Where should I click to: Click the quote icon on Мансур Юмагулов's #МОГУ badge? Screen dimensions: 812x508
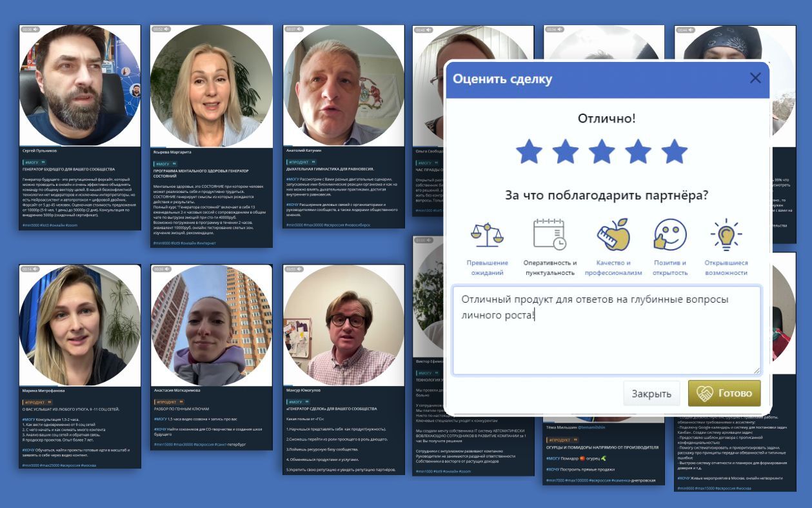tap(306, 401)
